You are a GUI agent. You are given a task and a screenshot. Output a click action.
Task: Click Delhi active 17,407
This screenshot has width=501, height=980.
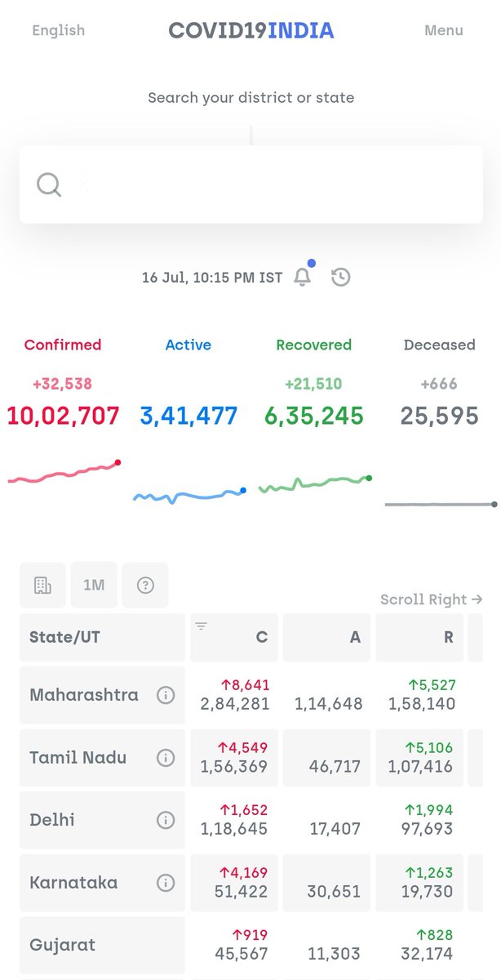(x=336, y=829)
